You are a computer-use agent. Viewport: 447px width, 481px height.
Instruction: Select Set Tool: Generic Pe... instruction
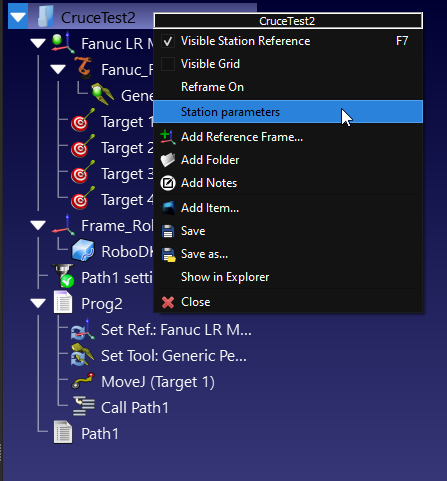(174, 356)
